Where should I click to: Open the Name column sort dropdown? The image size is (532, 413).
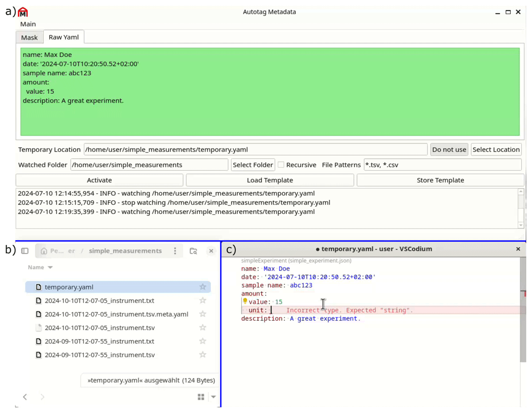point(50,268)
